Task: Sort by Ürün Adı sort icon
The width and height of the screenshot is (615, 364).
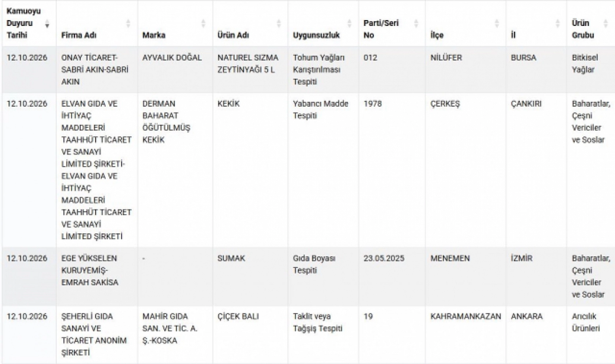Action: click(x=279, y=23)
